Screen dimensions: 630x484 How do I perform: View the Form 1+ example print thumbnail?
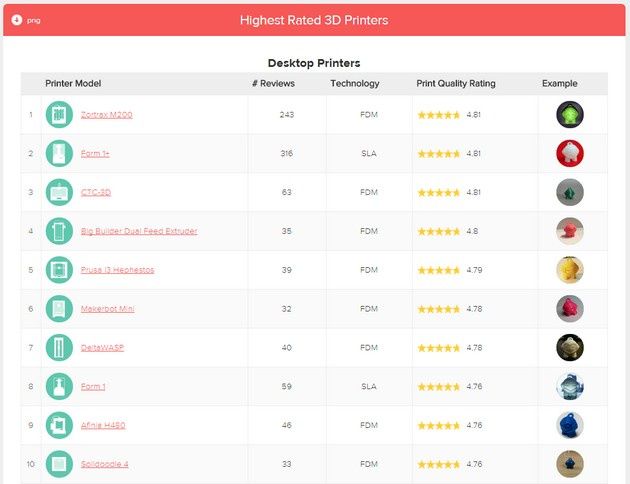click(570, 153)
